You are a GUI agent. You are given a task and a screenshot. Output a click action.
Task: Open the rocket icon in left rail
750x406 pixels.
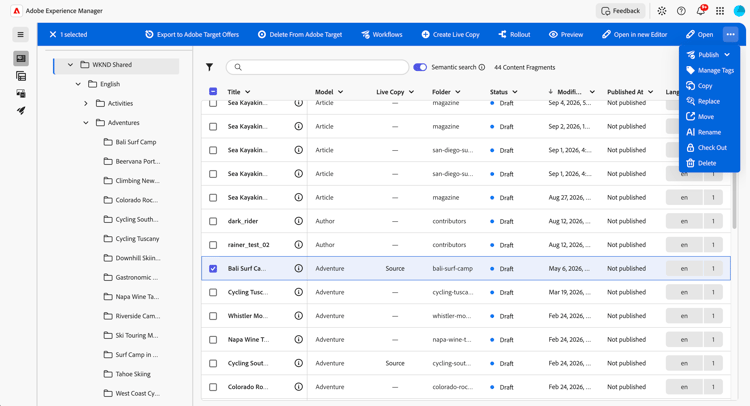coord(21,110)
